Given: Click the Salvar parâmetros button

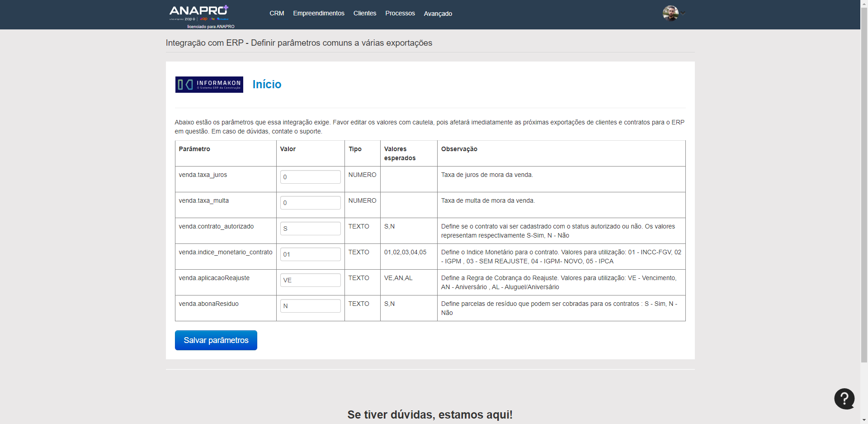Looking at the screenshot, I should pyautogui.click(x=216, y=340).
